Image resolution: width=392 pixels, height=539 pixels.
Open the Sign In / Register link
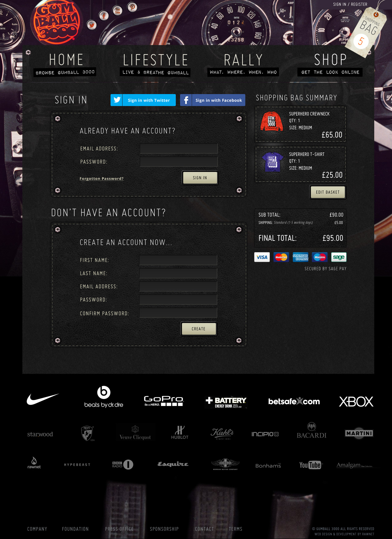point(350,4)
